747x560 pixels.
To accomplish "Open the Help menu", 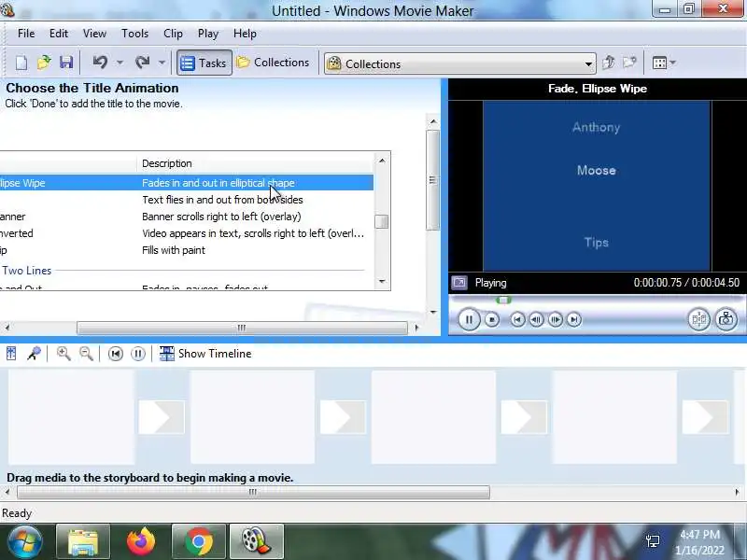I will [x=245, y=34].
